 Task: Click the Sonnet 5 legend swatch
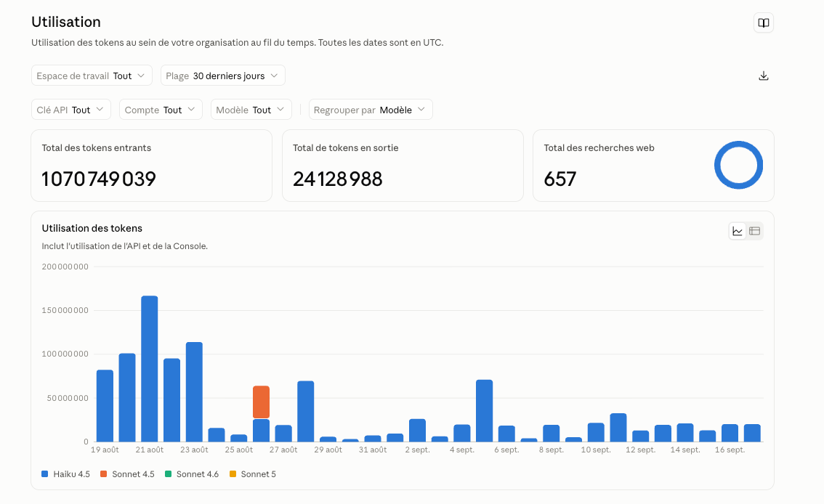(x=233, y=474)
